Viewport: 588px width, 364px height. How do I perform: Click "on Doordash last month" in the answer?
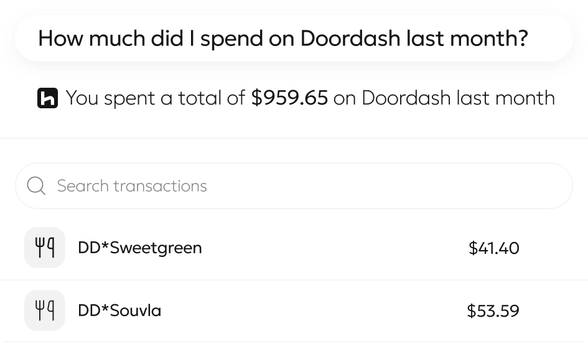tap(444, 98)
